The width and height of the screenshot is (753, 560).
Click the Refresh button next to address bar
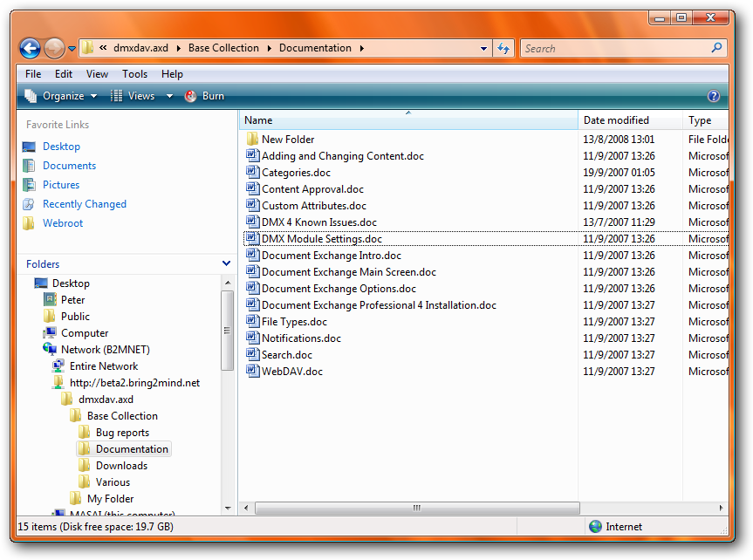[x=503, y=48]
